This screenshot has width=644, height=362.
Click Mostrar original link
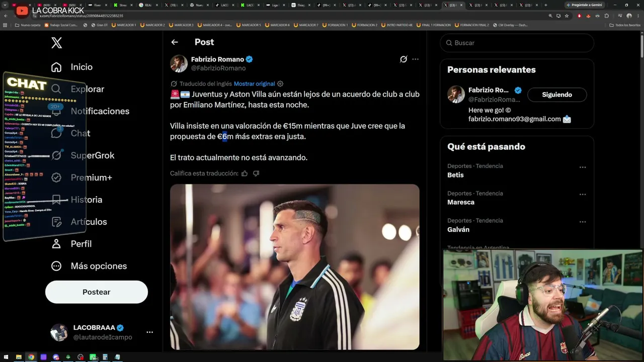[x=255, y=84]
